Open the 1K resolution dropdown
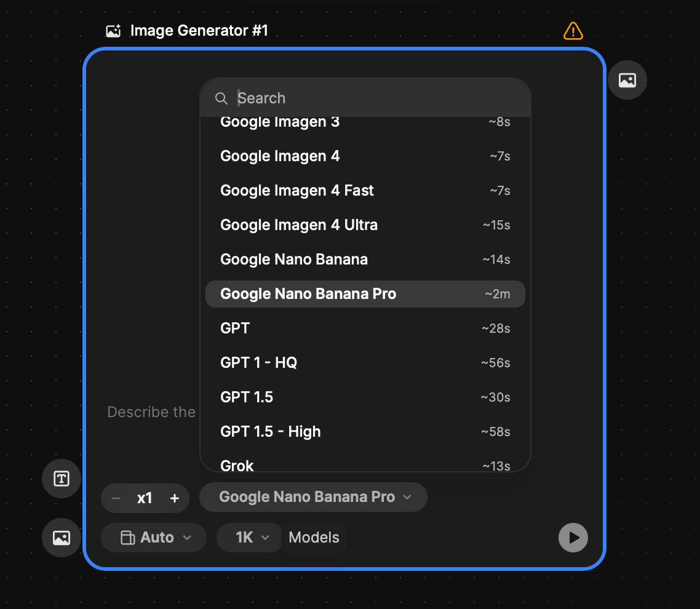 (x=251, y=538)
